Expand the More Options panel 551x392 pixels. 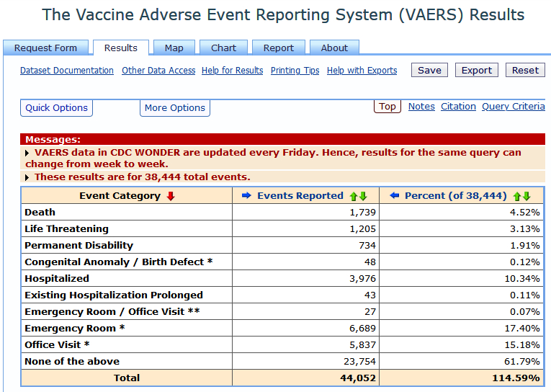click(175, 108)
